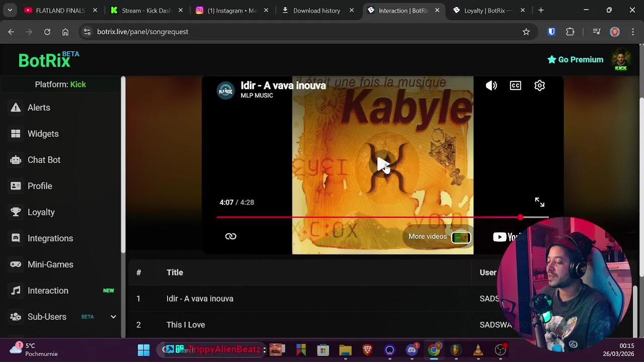Screen dimensions: 644x362
Task: Copy the video link with chain icon
Action: click(x=230, y=236)
